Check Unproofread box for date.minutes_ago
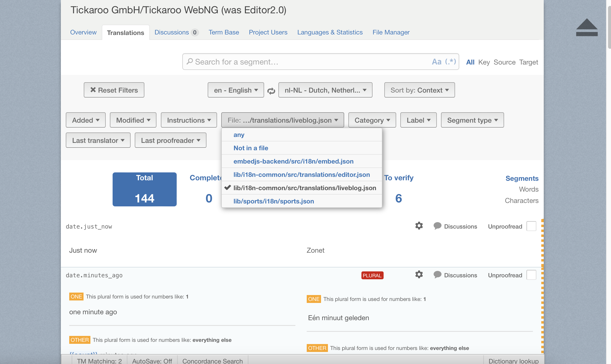The height and width of the screenshot is (364, 611). pos(531,275)
